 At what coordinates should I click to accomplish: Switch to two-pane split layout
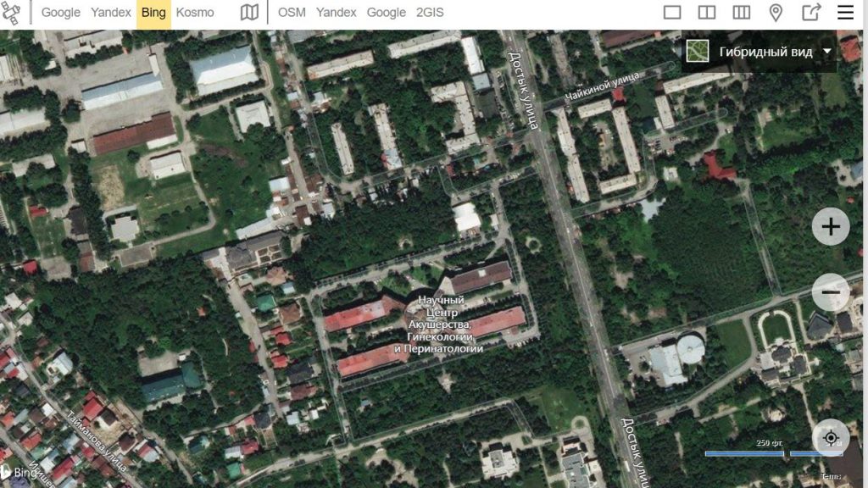[x=707, y=12]
